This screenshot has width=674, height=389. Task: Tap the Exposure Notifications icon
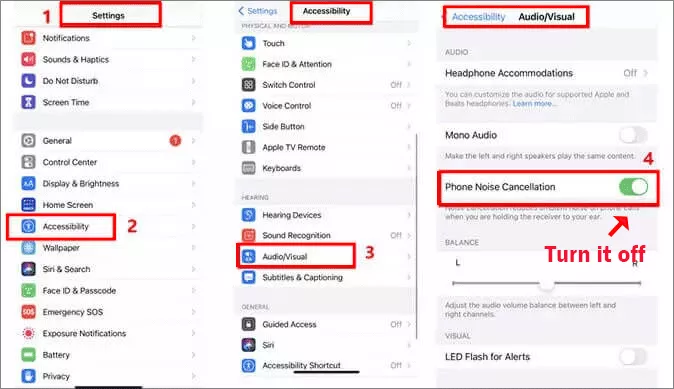tap(28, 333)
